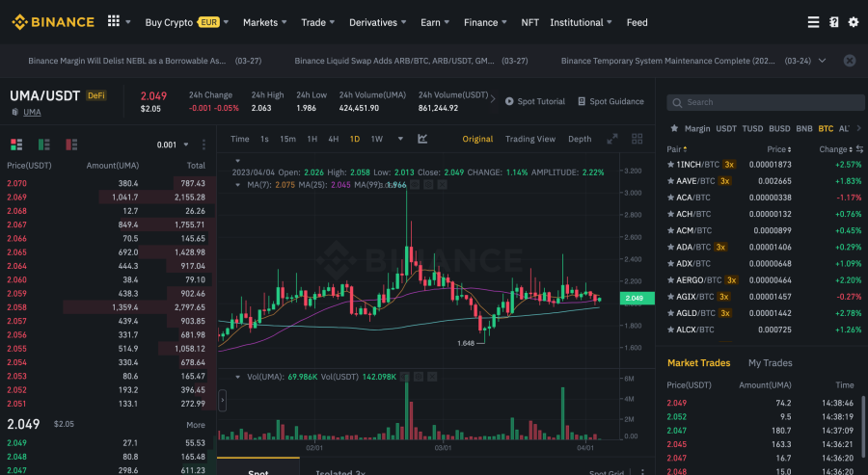Open the order book decimal 0.001 dropdown
The width and height of the screenshot is (868, 475).
tap(173, 145)
